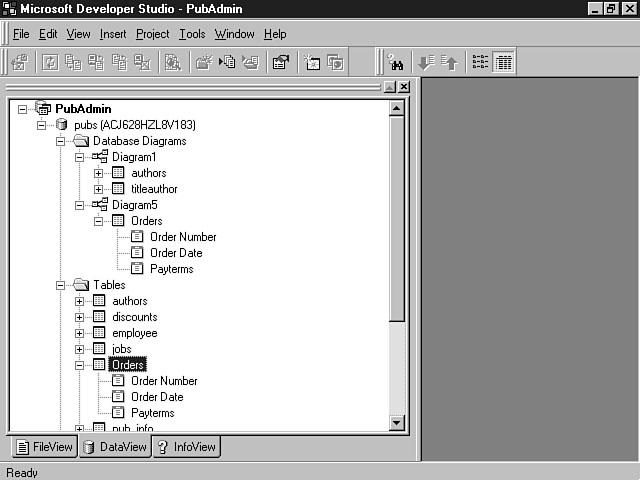The image size is (640, 480).
Task: Click the Diagram1 diagram icon
Action: [99, 157]
